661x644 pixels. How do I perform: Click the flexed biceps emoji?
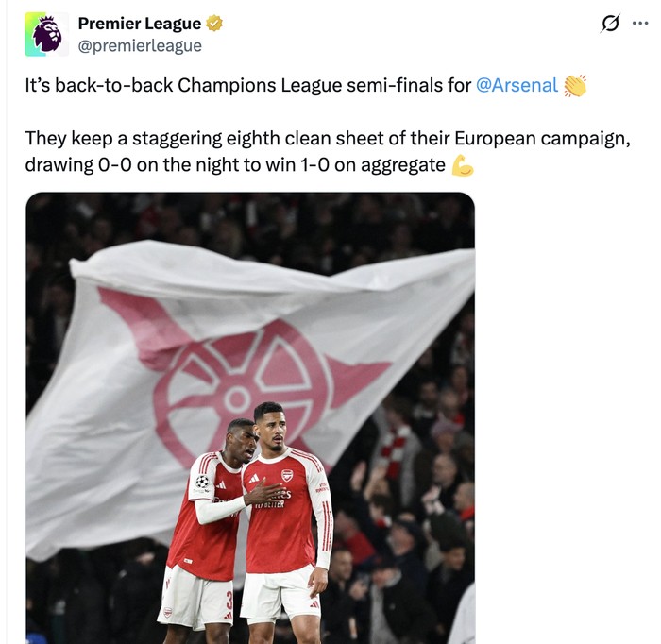463,165
